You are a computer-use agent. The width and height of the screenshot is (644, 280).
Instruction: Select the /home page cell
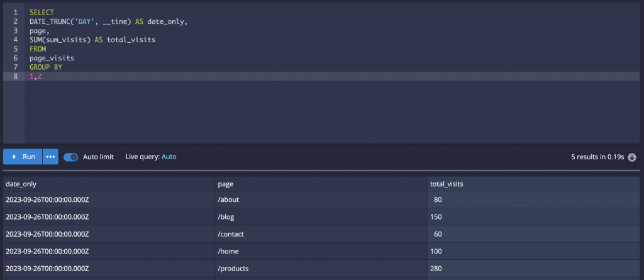coord(229,251)
